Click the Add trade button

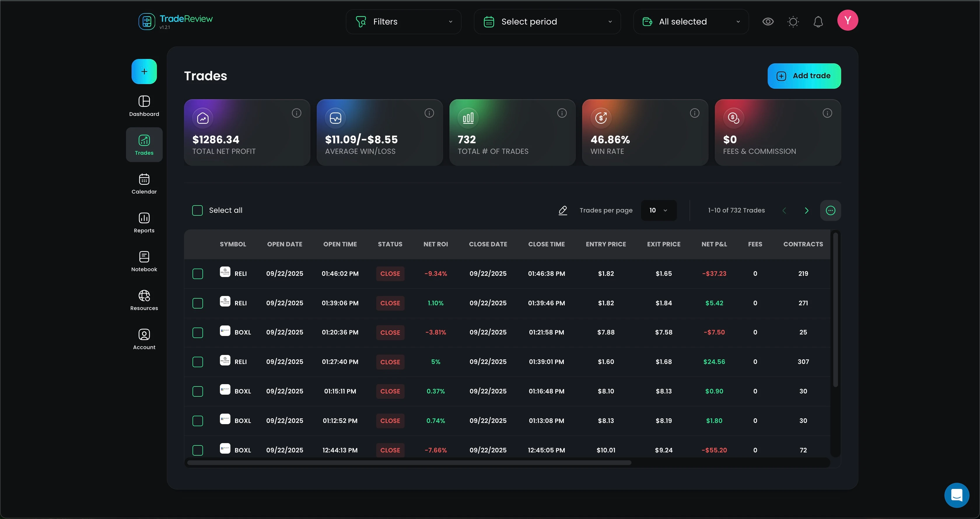pyautogui.click(x=804, y=76)
